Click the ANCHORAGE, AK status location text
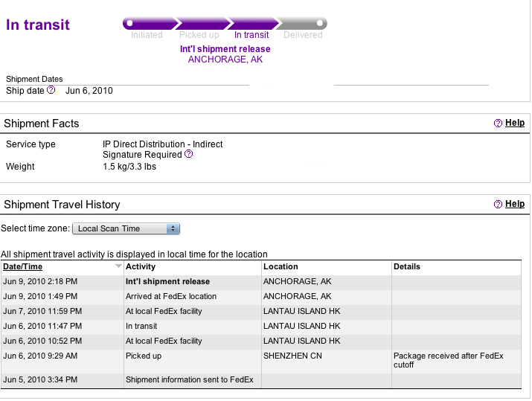Viewport: 532px width, 401px height. click(x=225, y=60)
